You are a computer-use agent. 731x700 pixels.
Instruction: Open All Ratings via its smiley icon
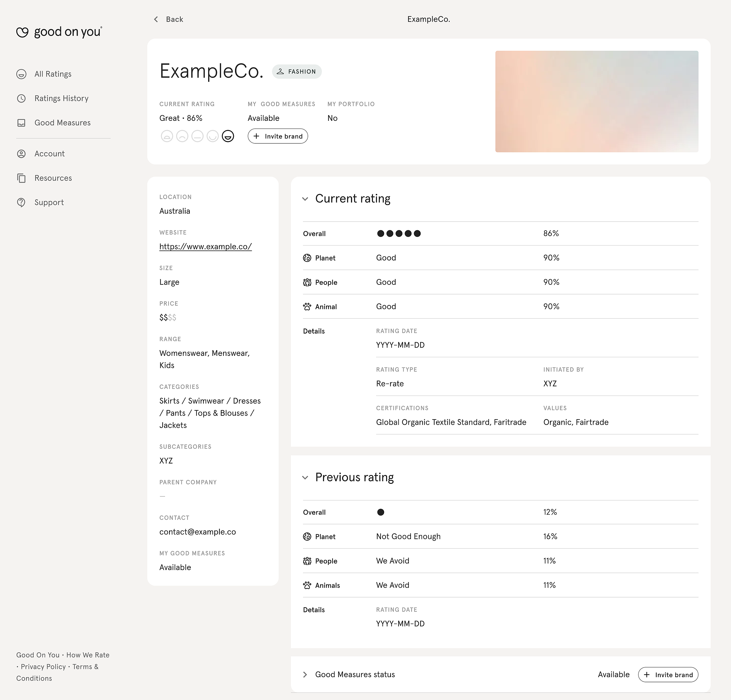point(21,74)
